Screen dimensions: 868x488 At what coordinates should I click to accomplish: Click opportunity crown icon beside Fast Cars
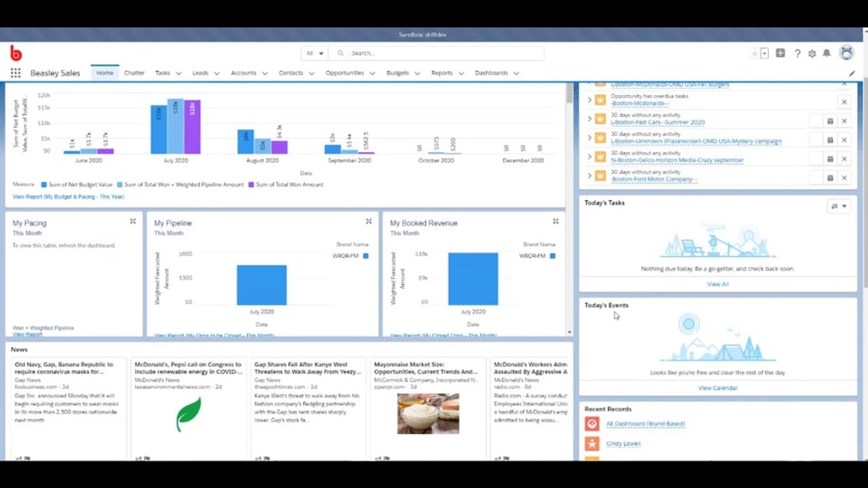(600, 119)
